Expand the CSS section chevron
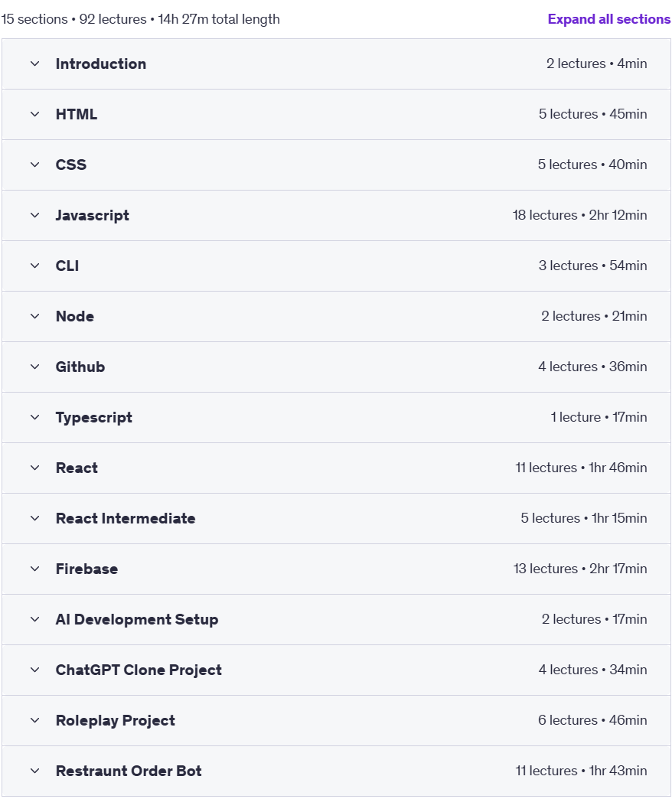672x799 pixels. tap(34, 165)
